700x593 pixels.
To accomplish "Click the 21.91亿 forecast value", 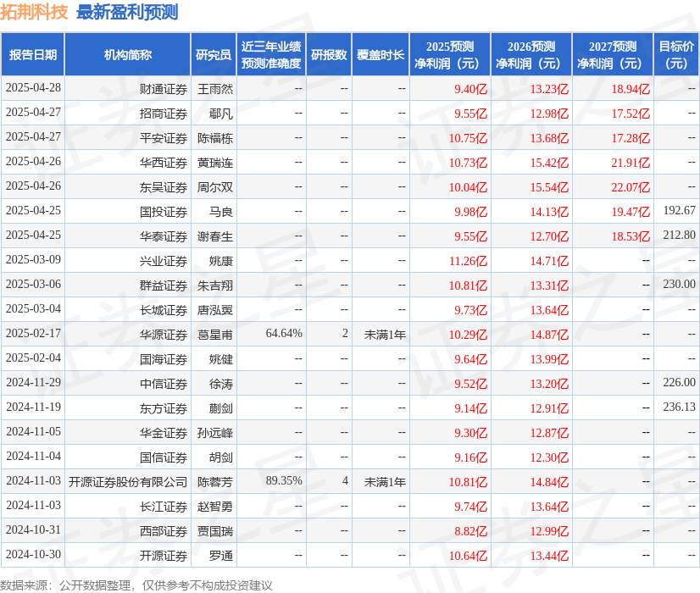I will point(631,163).
